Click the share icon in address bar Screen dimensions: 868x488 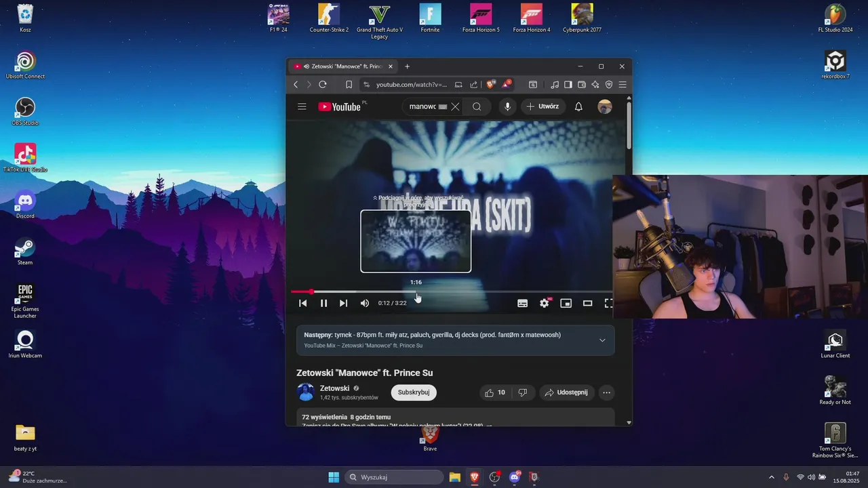(473, 85)
